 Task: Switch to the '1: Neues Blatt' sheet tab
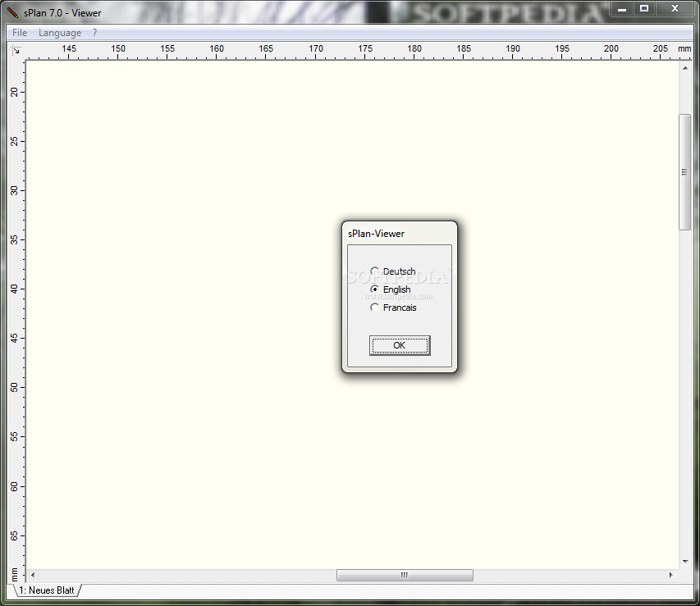point(47,590)
